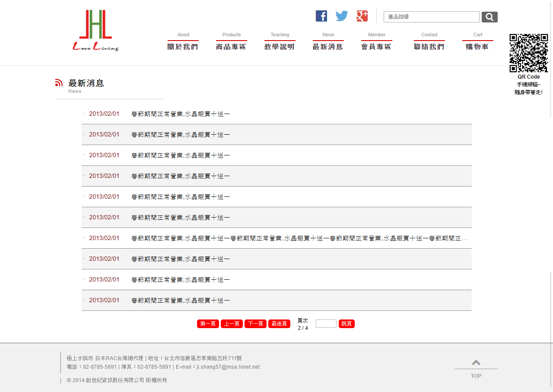Open the Member 會員專區 menu
Screen dimensions: 553x392
point(377,41)
